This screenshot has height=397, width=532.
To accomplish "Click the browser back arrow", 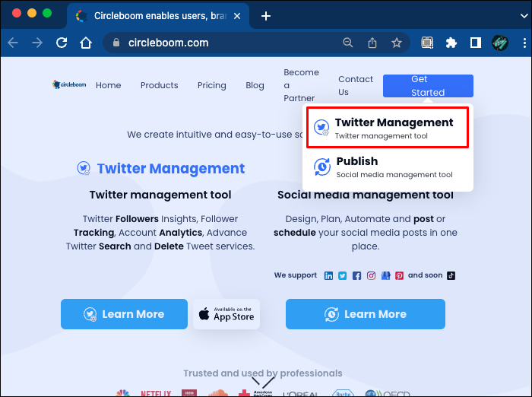I will coord(13,43).
